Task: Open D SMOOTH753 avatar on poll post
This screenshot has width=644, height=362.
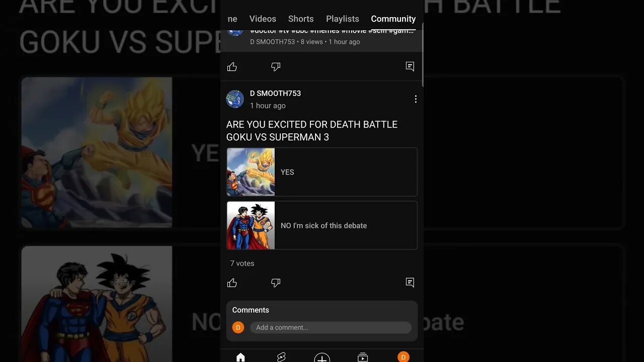Action: pyautogui.click(x=235, y=99)
